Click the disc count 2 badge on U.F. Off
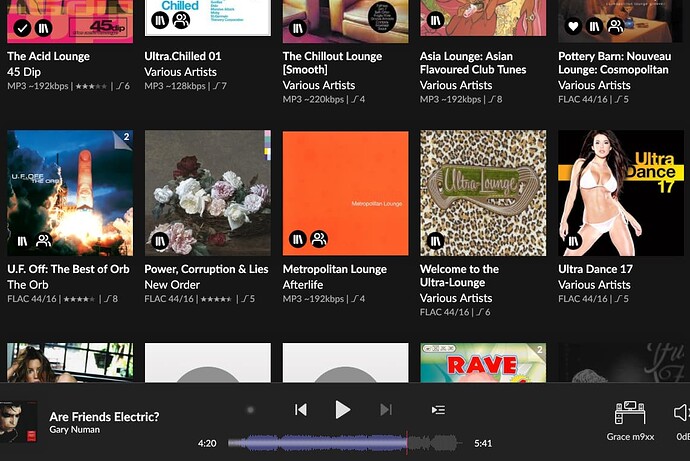Viewport: 690px width, 461px height. 126,137
